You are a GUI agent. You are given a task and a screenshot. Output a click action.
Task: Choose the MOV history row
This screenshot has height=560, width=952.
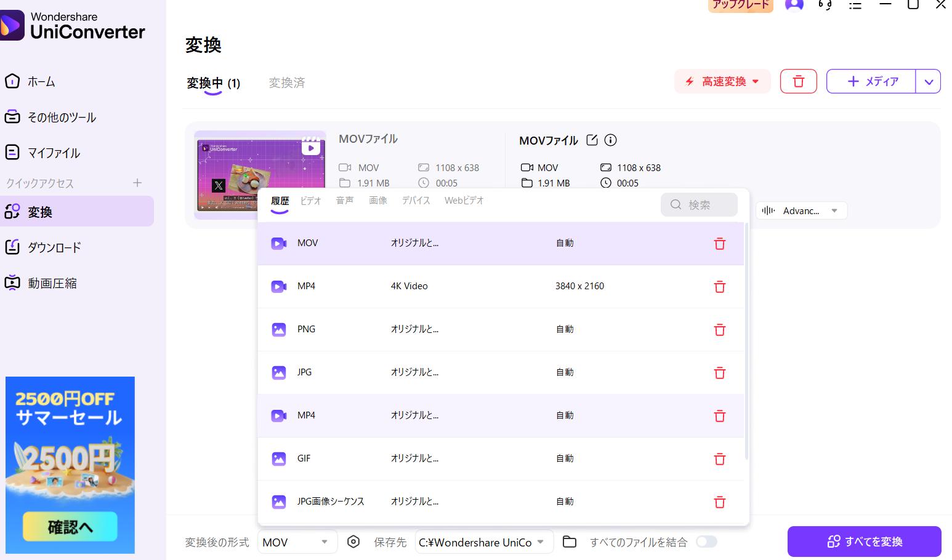[501, 243]
